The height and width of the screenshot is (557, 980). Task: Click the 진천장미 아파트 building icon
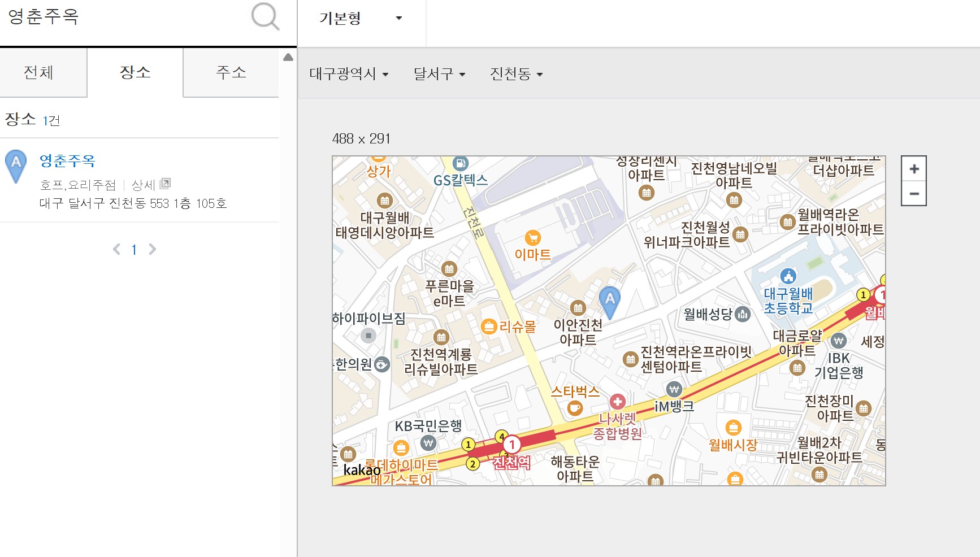(x=863, y=408)
